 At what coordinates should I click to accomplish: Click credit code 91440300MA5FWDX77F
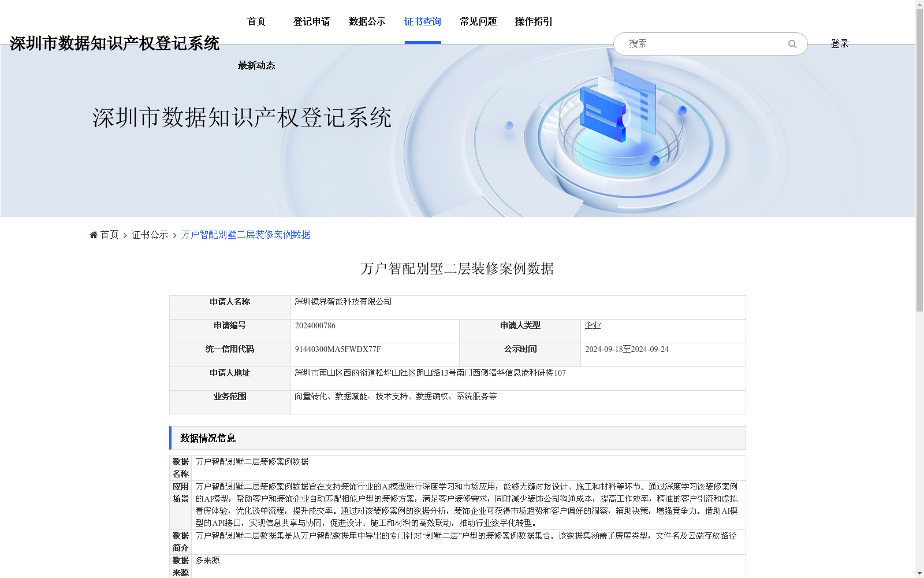pos(338,349)
